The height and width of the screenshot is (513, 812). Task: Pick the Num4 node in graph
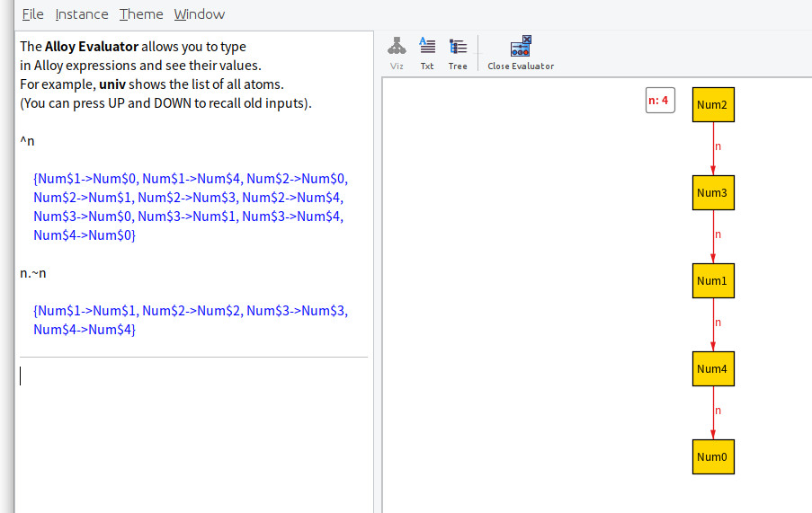tap(713, 368)
